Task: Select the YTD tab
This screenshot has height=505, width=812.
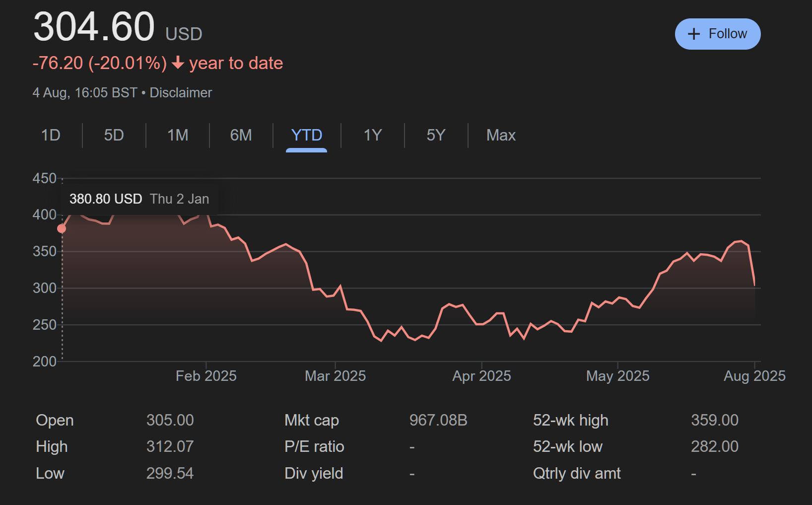Action: 306,135
